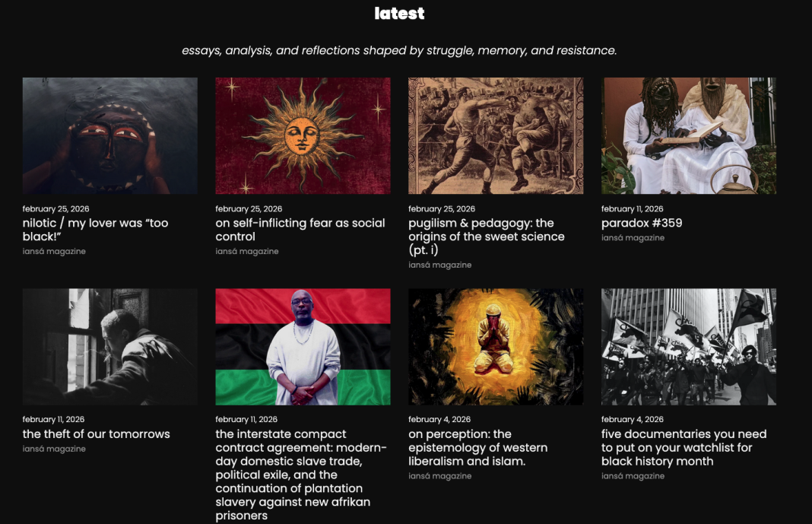Open article 'nilotic / my lover was too black'
This screenshot has width=812, height=524.
coord(95,230)
